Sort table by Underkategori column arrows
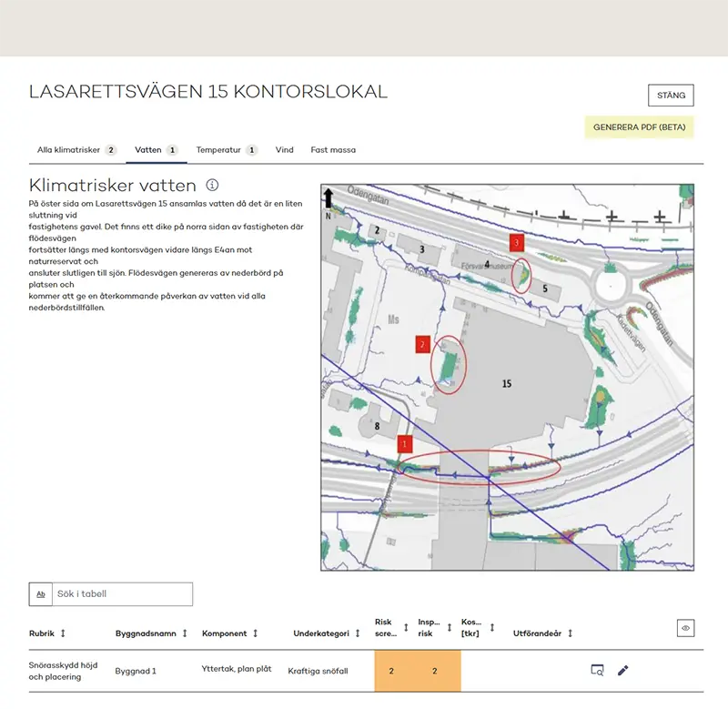This screenshot has height=709, width=728. 358,633
